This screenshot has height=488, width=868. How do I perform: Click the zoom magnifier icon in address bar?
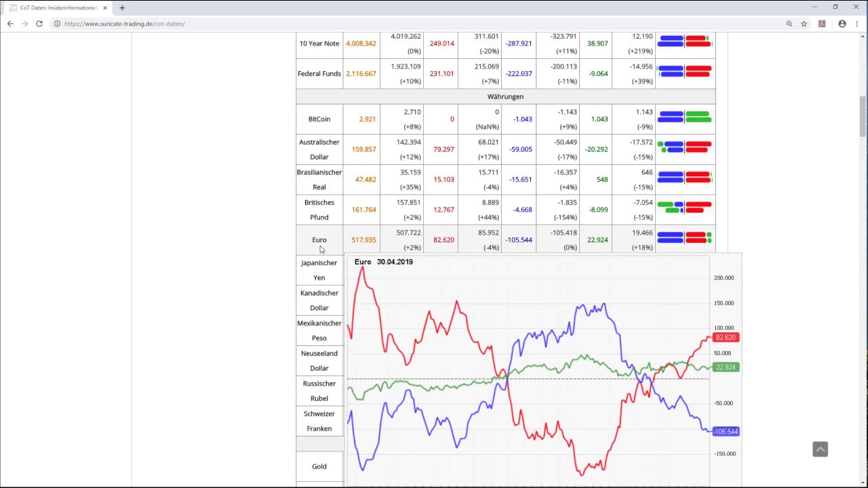789,24
